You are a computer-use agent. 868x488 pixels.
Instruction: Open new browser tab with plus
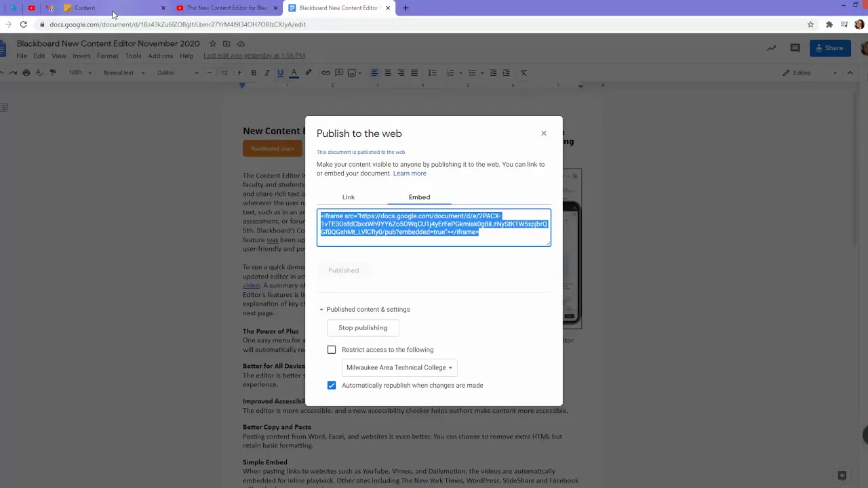[406, 8]
